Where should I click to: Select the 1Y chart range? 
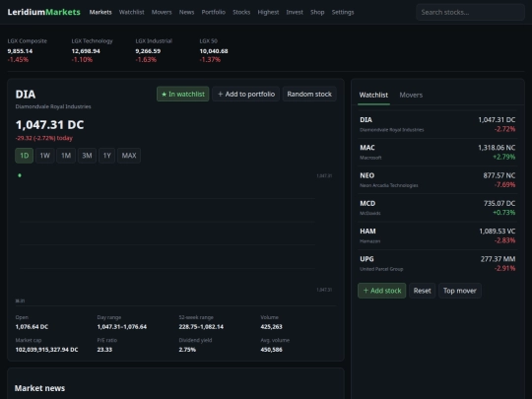[106, 156]
